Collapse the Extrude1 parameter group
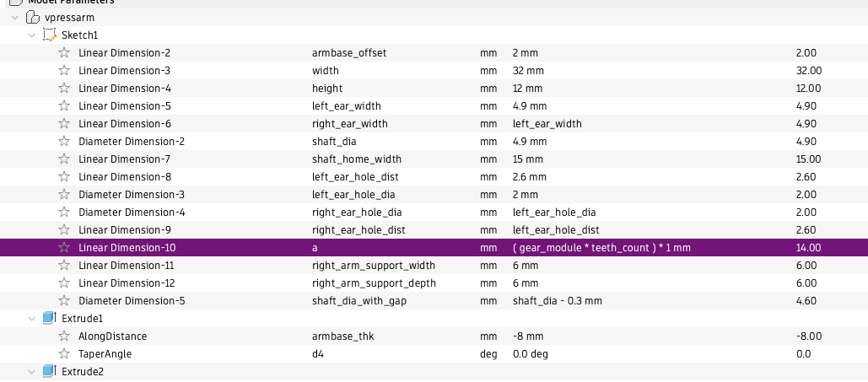 click(32, 319)
